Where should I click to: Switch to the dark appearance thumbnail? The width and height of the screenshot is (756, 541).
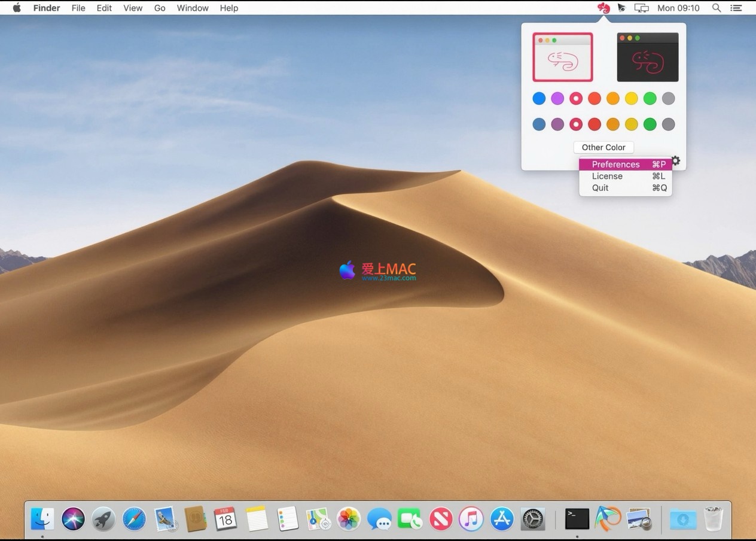click(x=648, y=57)
